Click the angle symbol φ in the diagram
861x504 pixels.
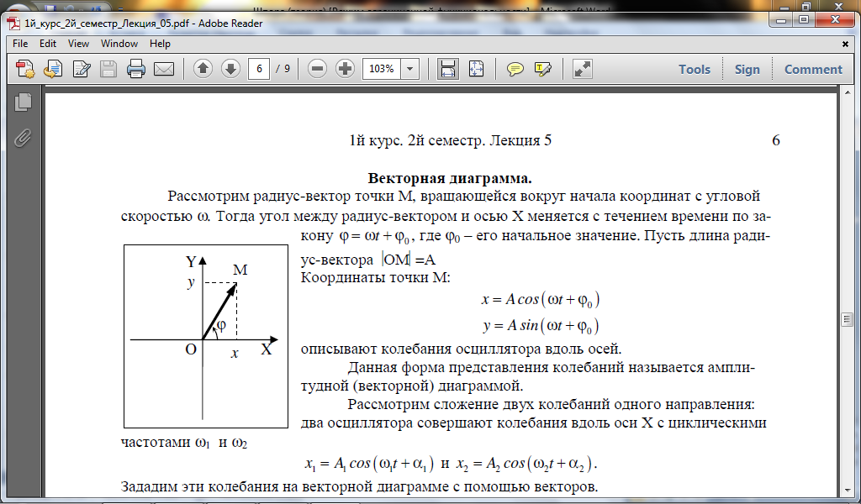point(221,325)
